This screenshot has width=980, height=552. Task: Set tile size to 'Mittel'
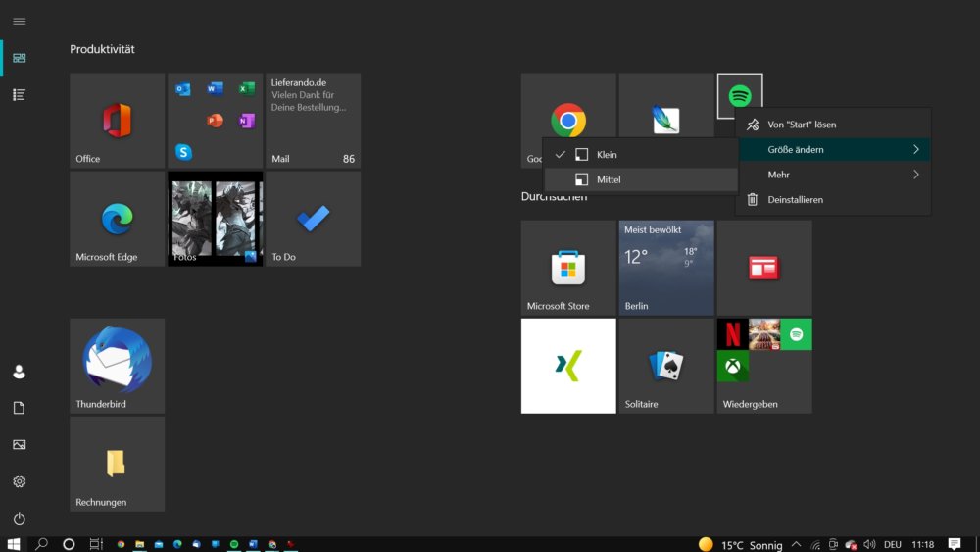(x=641, y=179)
